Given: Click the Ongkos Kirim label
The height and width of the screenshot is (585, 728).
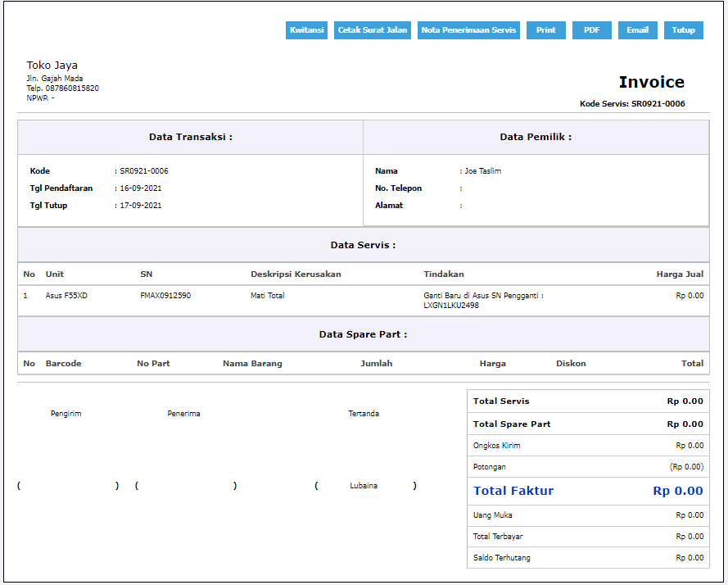Looking at the screenshot, I should coord(497,446).
